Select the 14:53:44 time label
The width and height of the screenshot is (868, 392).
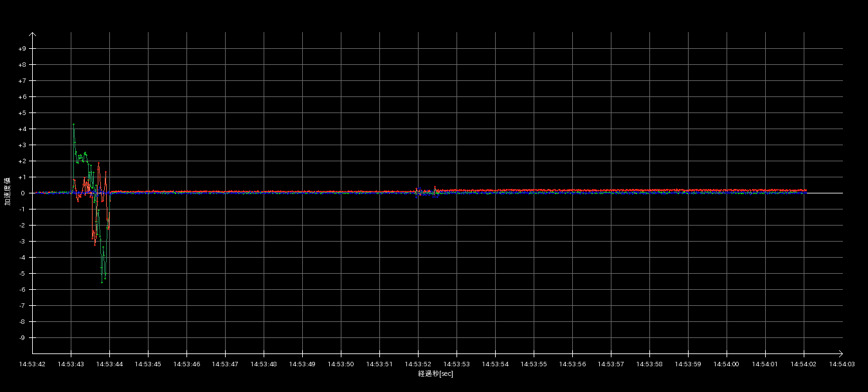[x=109, y=364]
